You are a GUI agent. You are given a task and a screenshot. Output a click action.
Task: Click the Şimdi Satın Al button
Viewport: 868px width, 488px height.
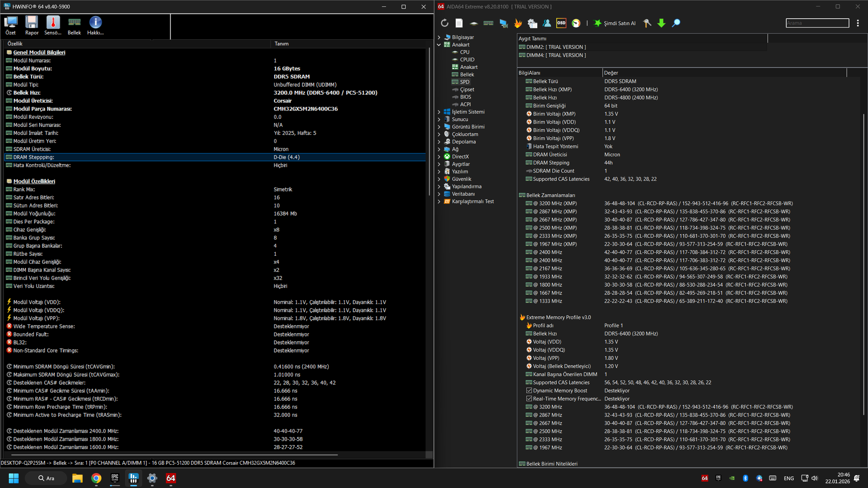[x=615, y=23]
